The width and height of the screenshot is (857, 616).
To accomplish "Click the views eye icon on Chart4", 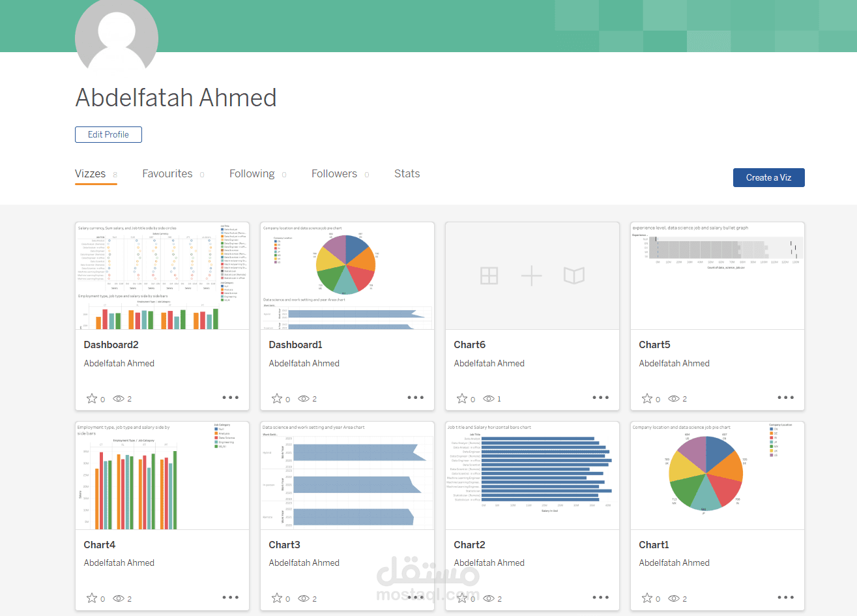I will point(119,598).
